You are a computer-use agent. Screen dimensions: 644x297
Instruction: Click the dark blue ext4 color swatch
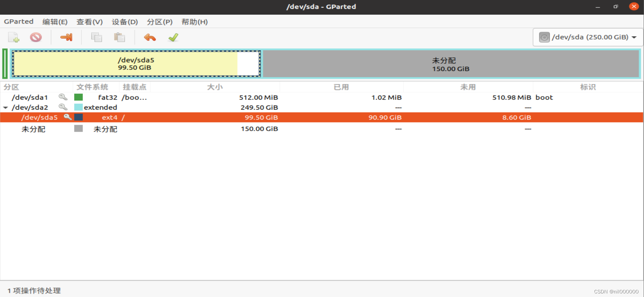click(78, 117)
